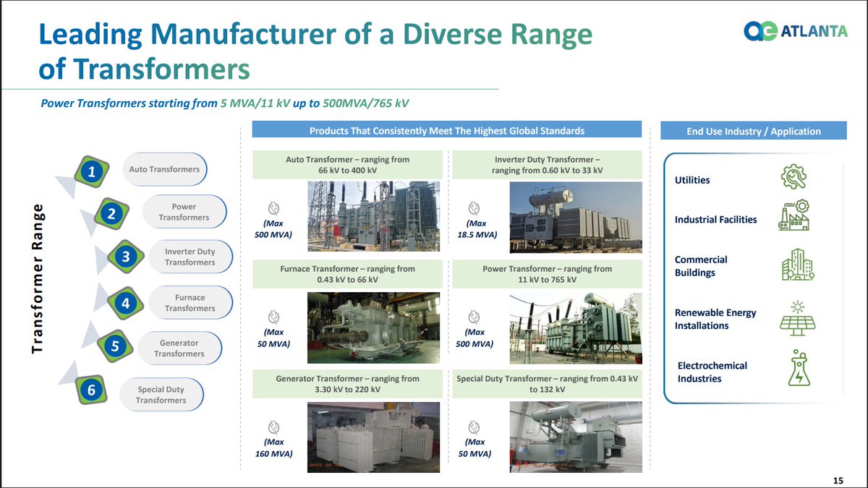This screenshot has width=868, height=488.
Task: Click the 'Utilities' label
Action: (692, 180)
